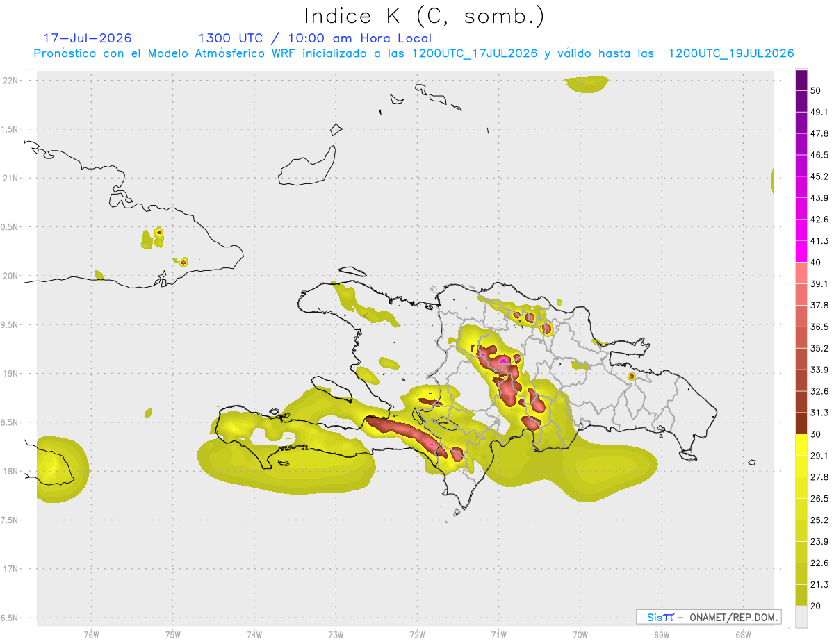834x644 pixels.
Task: Click the yellow blob over Jamaica at the left edge
Action: (x=61, y=470)
